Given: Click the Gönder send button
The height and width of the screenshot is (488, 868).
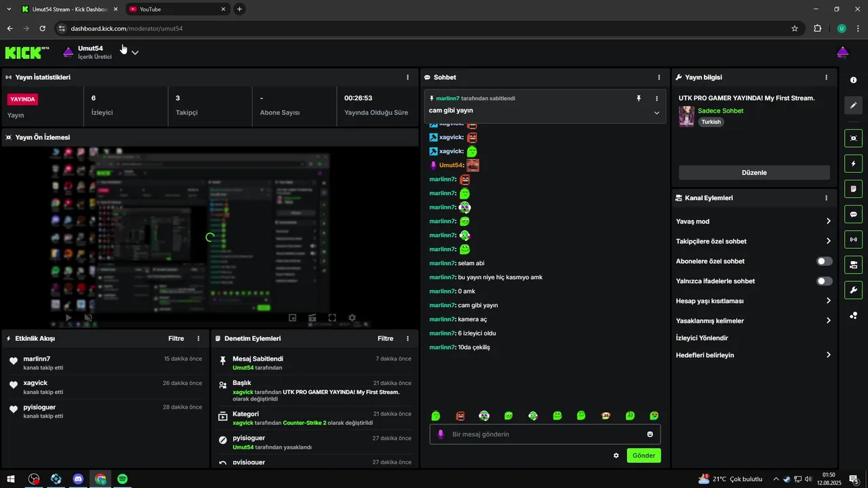Looking at the screenshot, I should pos(644,455).
